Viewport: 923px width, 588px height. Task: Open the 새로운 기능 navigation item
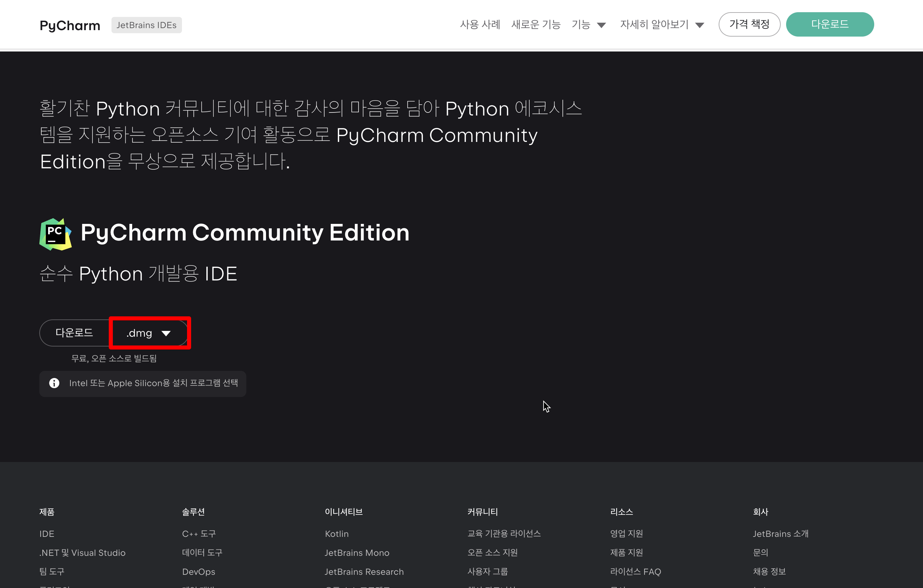pos(535,25)
